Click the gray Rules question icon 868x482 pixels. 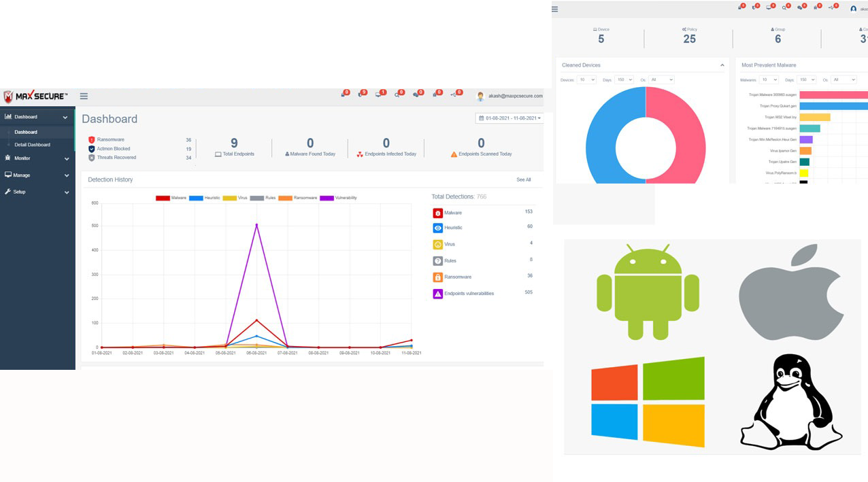[x=438, y=261]
